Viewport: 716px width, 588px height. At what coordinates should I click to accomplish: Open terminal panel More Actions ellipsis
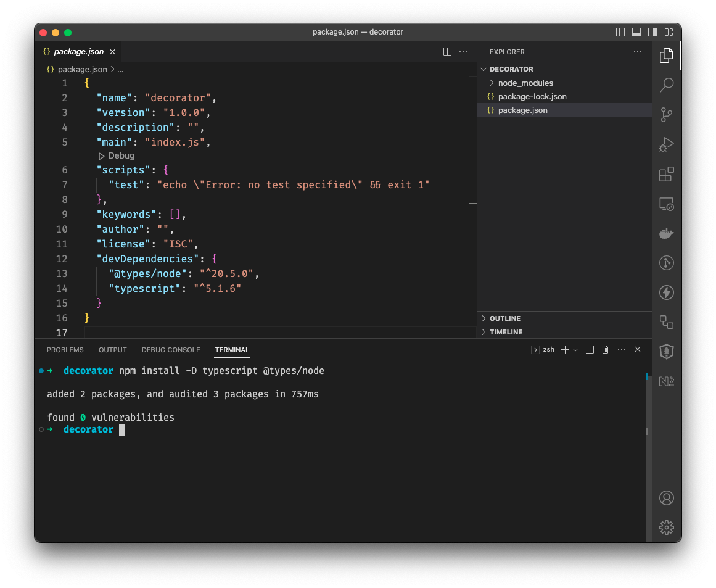(622, 349)
